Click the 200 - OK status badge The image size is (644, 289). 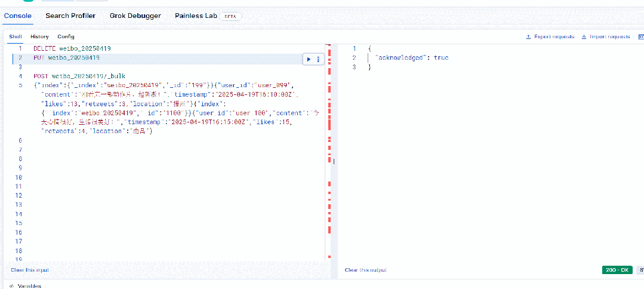tap(617, 270)
